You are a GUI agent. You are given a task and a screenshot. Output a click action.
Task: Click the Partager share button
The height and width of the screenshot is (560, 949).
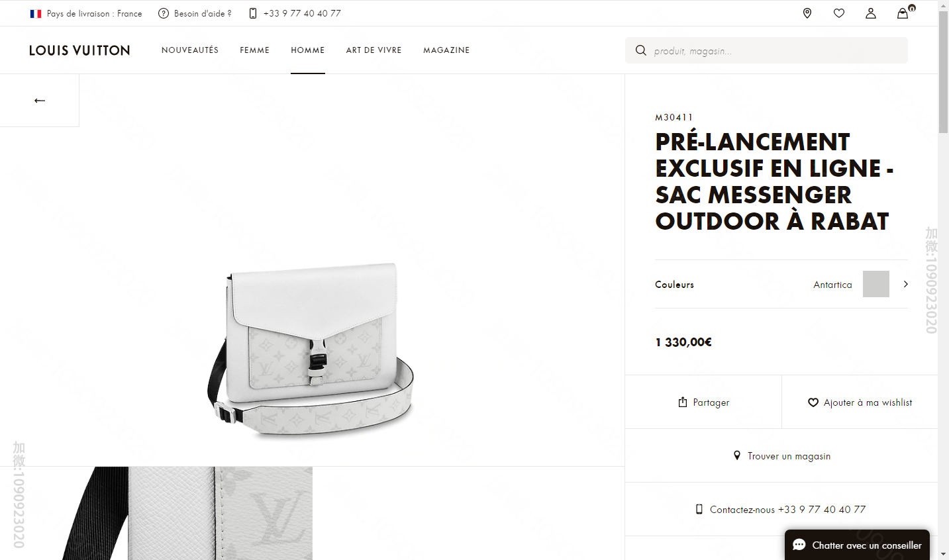[x=703, y=402]
